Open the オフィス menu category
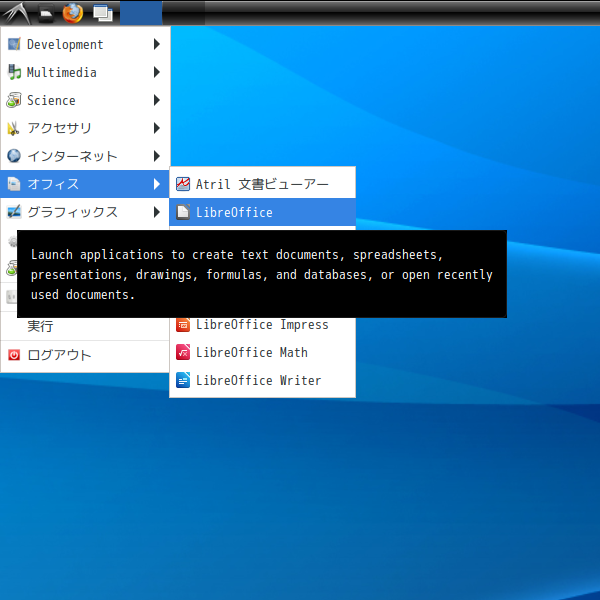 (85, 184)
